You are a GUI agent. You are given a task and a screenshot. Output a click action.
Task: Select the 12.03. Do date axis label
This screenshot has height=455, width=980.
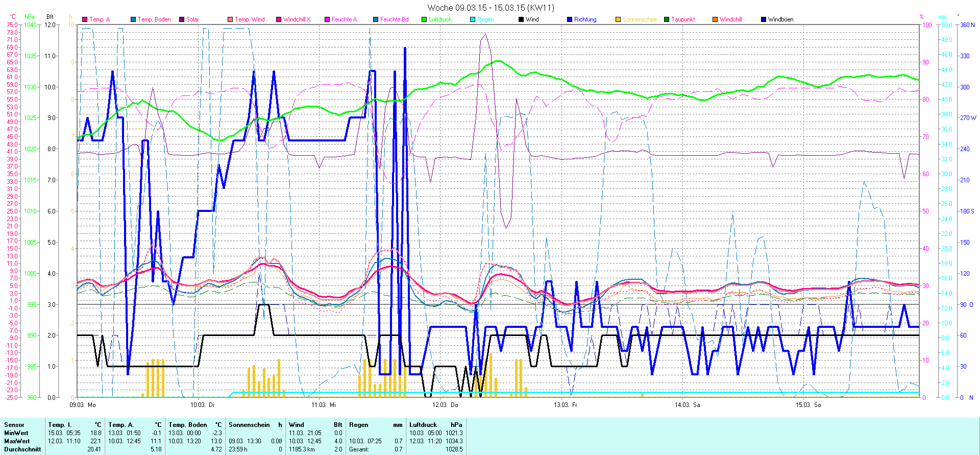[x=445, y=405]
